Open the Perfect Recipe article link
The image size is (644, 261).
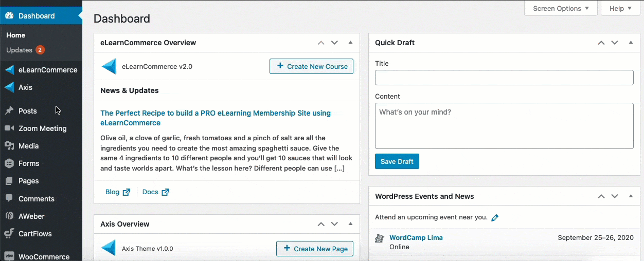(x=216, y=118)
